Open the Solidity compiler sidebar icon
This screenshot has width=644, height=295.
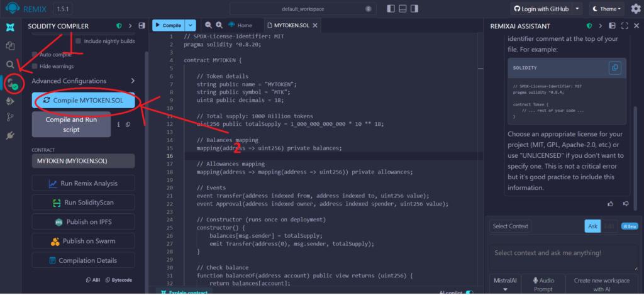click(11, 82)
